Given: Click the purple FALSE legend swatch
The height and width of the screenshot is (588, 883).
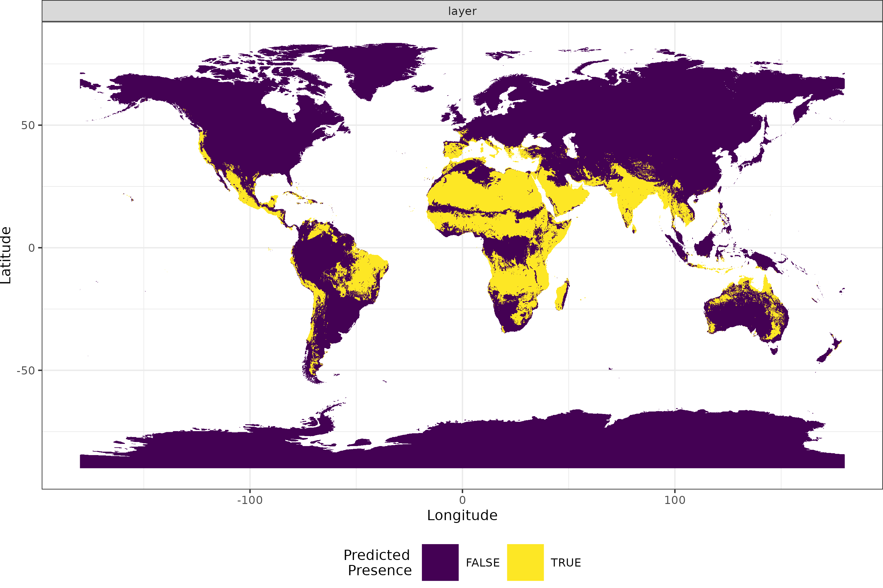Looking at the screenshot, I should click(440, 562).
